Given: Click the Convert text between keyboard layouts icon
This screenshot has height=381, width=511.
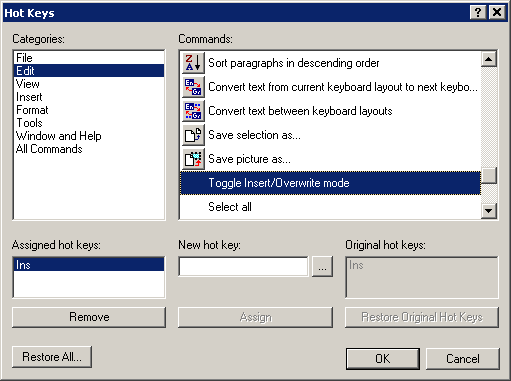Looking at the screenshot, I should pos(193,111).
